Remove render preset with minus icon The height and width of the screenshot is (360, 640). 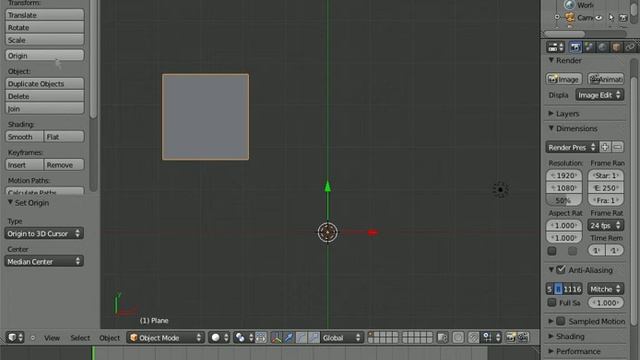(x=618, y=147)
